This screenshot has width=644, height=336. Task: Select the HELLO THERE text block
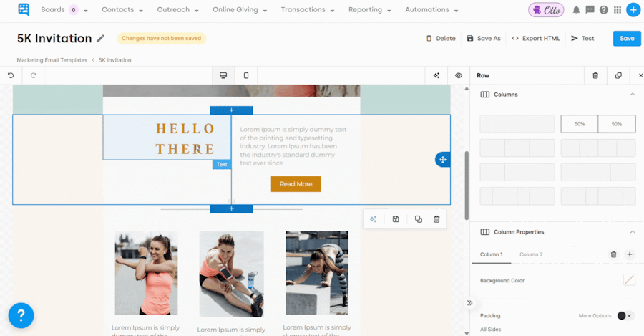point(167,138)
